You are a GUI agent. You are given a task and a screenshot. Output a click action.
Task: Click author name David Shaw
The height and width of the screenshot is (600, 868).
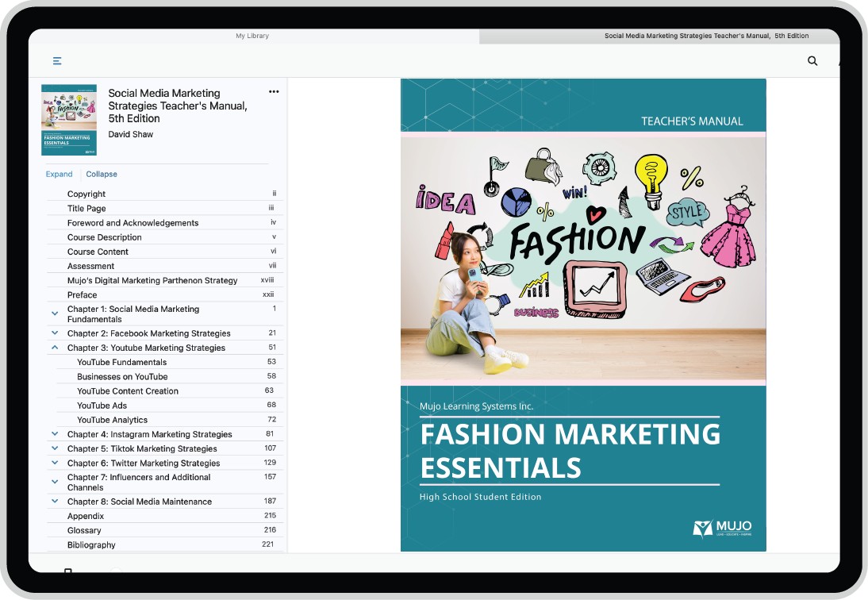pos(131,134)
